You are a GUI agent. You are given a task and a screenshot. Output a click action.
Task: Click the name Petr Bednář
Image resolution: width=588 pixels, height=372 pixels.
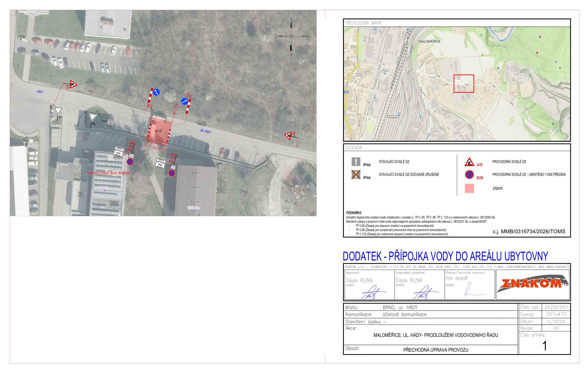tap(457, 278)
